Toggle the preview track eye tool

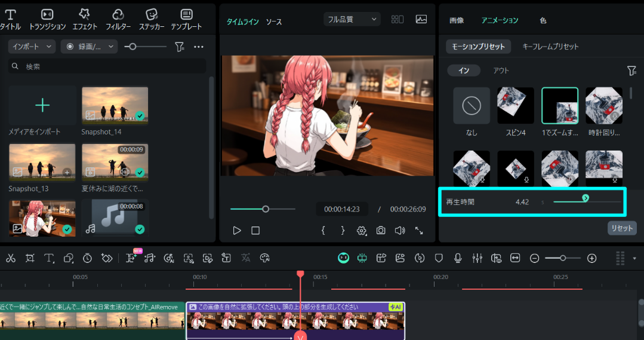pyautogui.click(x=496, y=258)
